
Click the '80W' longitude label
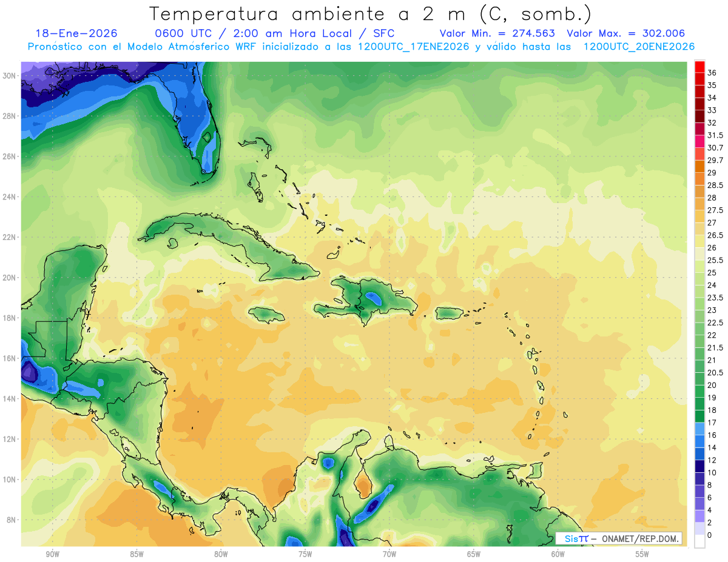coord(221,554)
